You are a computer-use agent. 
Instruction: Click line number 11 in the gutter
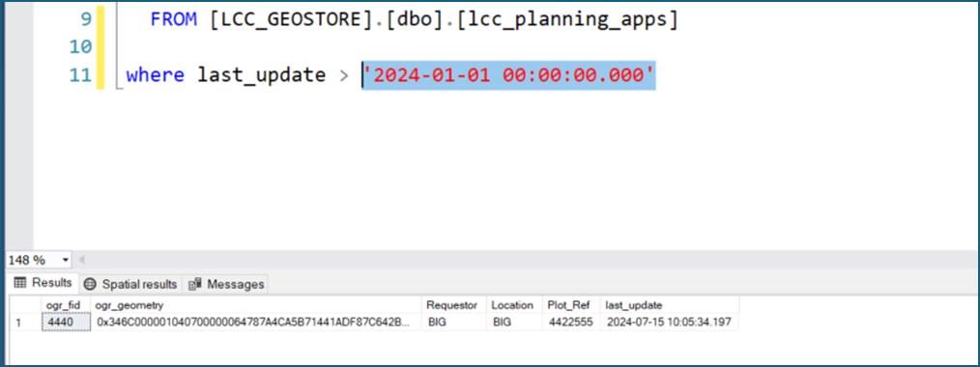click(x=80, y=75)
